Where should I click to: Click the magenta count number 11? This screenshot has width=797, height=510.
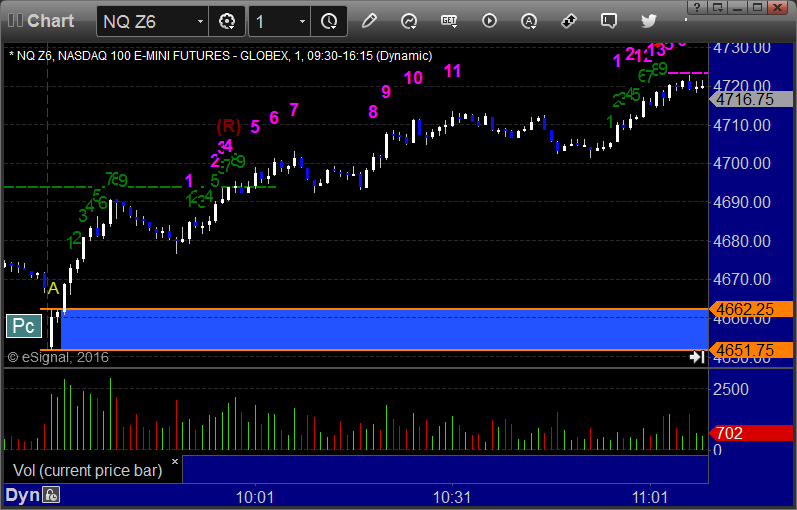(x=452, y=71)
